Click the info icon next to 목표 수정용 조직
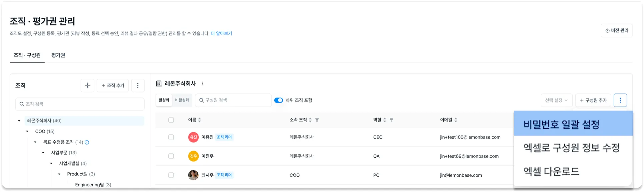Screen dimensions: 644x192 (87, 142)
